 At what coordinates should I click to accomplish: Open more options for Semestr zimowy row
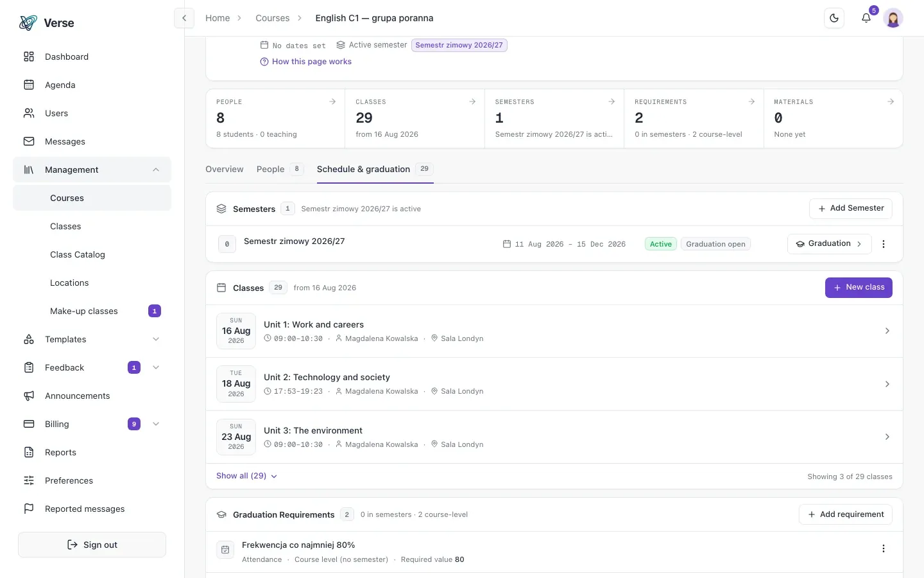click(x=884, y=244)
